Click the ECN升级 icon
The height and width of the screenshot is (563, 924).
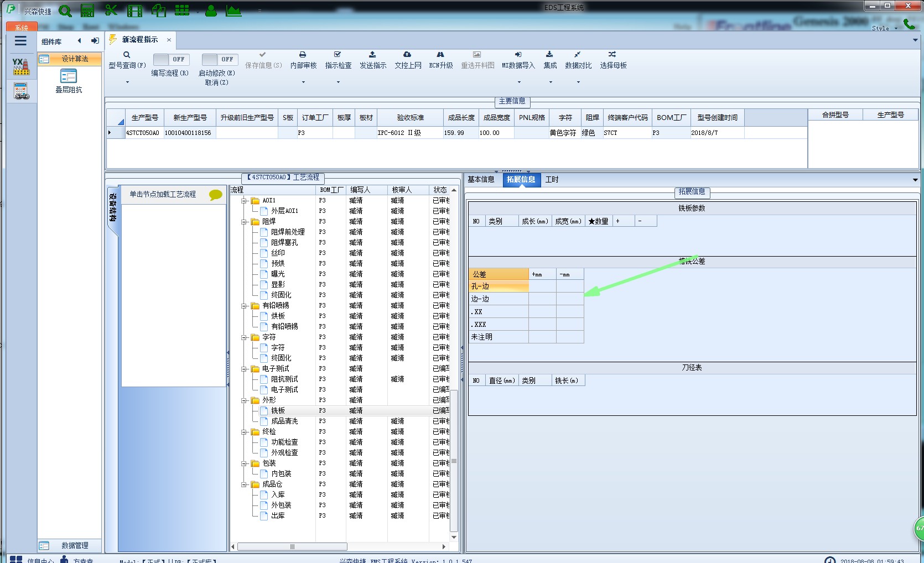(x=440, y=55)
